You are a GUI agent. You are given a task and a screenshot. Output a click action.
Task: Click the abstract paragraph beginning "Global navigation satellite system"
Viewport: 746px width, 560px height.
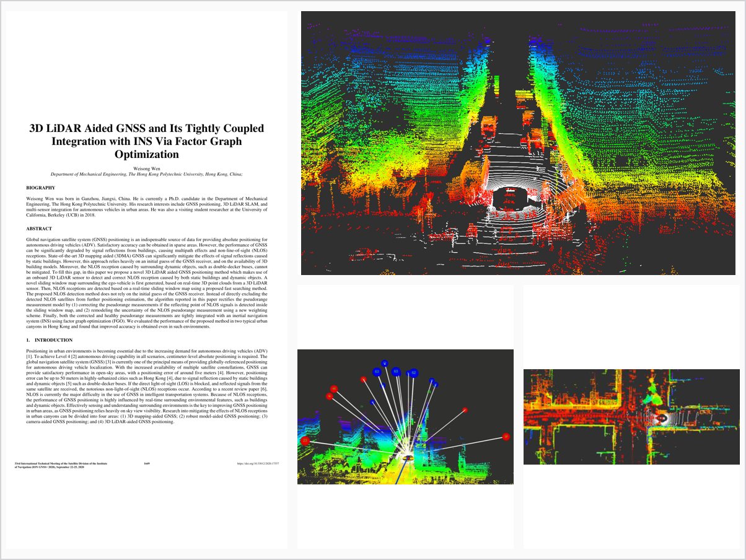147,282
